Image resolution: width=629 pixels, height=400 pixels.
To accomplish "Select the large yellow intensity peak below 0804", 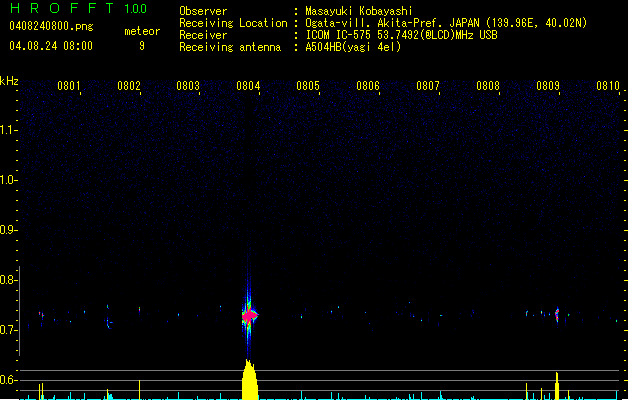I will click(x=248, y=380).
